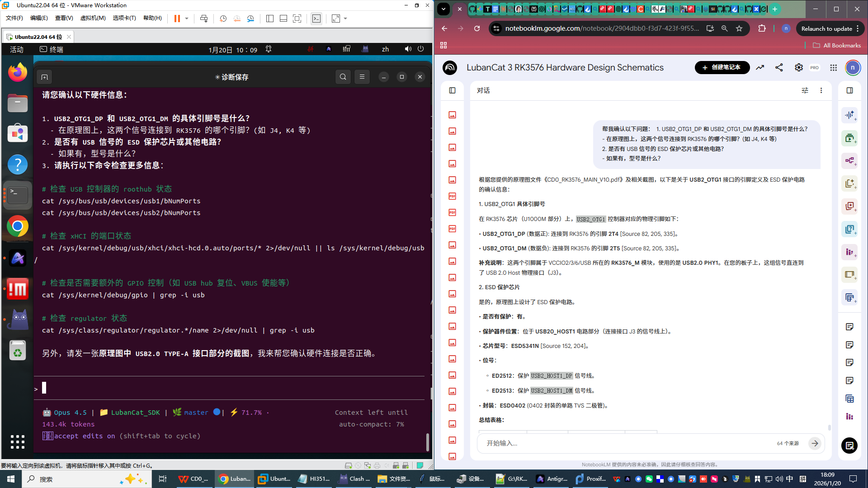Select the Ubuntu22.04 64 位 VM tab

click(x=38, y=37)
